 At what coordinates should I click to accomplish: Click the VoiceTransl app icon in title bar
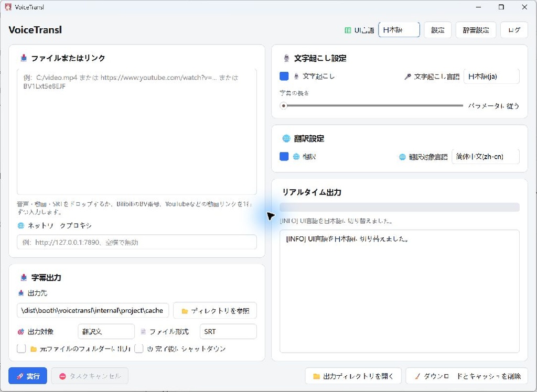(x=8, y=7)
